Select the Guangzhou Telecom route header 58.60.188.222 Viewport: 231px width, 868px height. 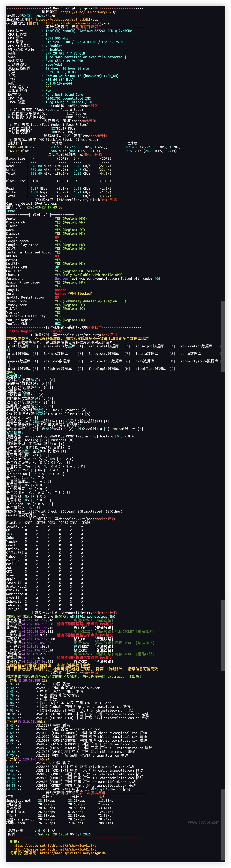point(27,680)
